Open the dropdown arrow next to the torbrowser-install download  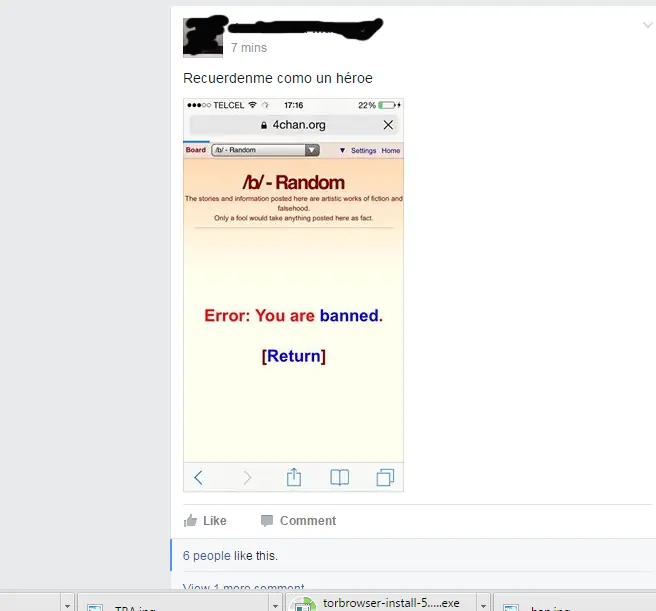pyautogui.click(x=483, y=605)
